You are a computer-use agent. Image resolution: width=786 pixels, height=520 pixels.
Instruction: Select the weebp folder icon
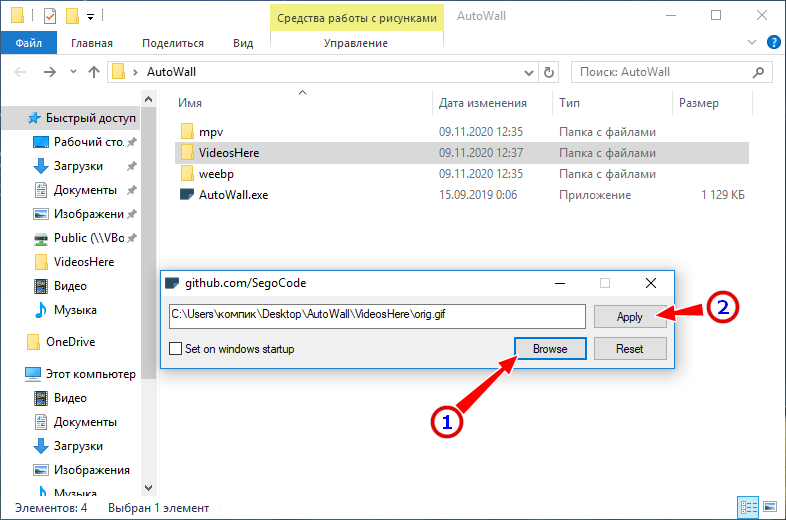187,174
